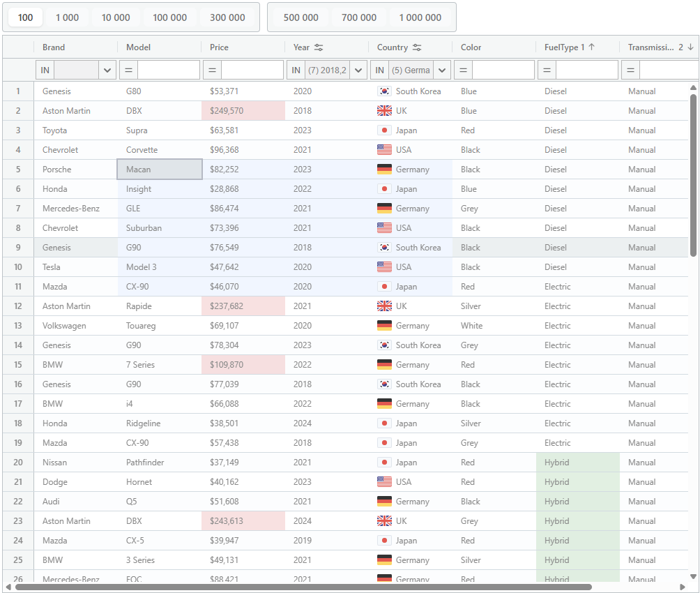Click the equals operator in FuelType filter
The image size is (700, 593).
click(547, 70)
